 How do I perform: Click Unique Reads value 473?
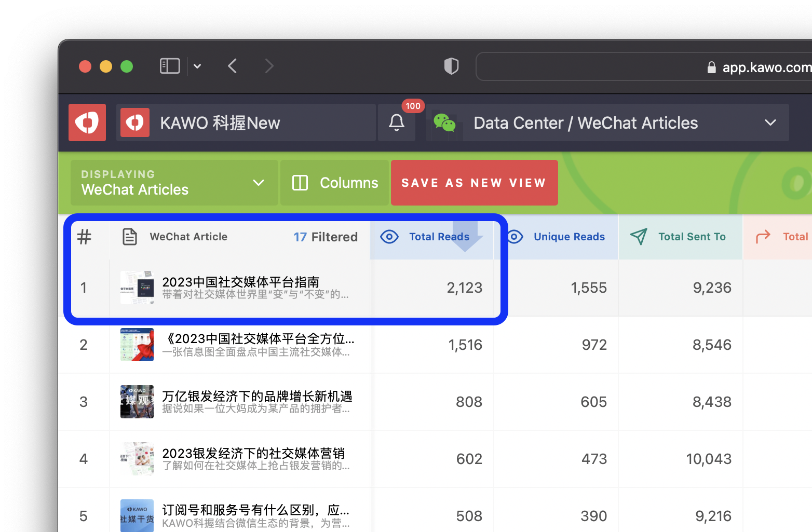(594, 459)
